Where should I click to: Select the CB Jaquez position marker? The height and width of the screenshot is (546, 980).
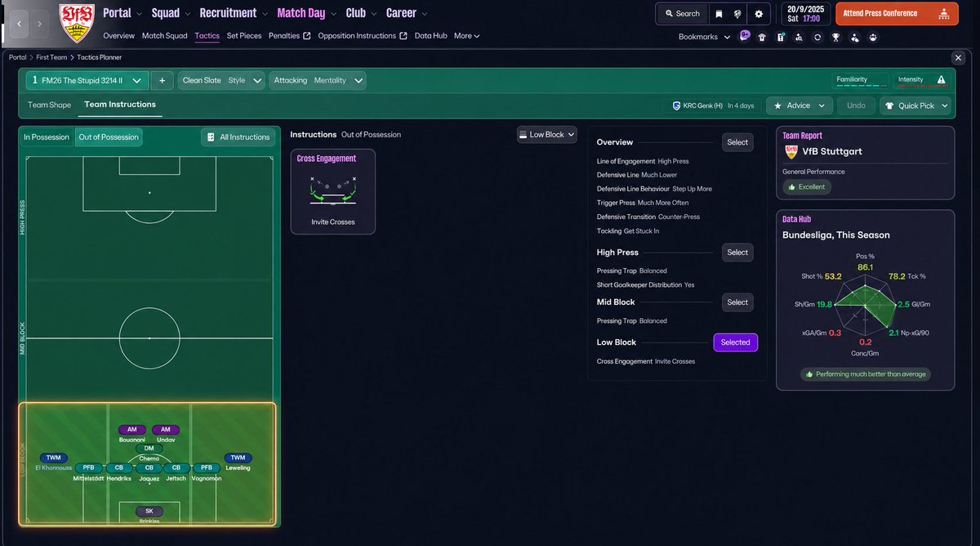click(x=149, y=468)
